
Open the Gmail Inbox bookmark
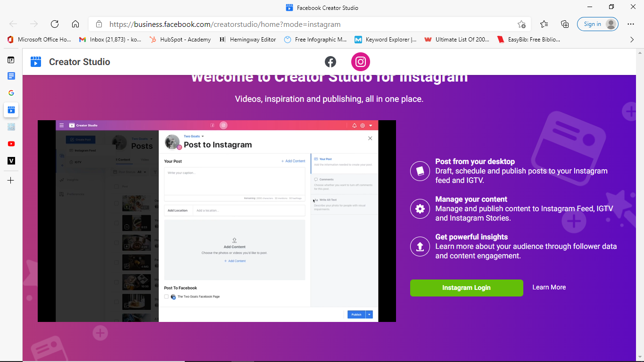110,40
